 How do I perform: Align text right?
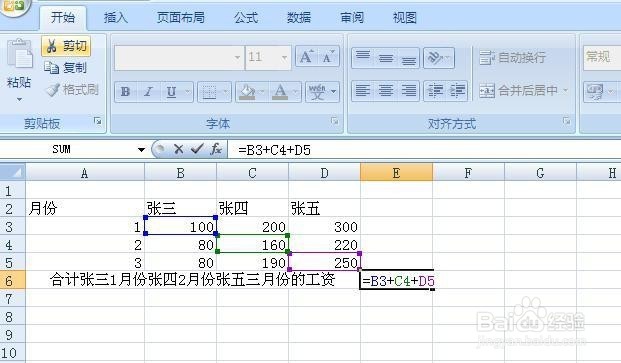point(408,91)
